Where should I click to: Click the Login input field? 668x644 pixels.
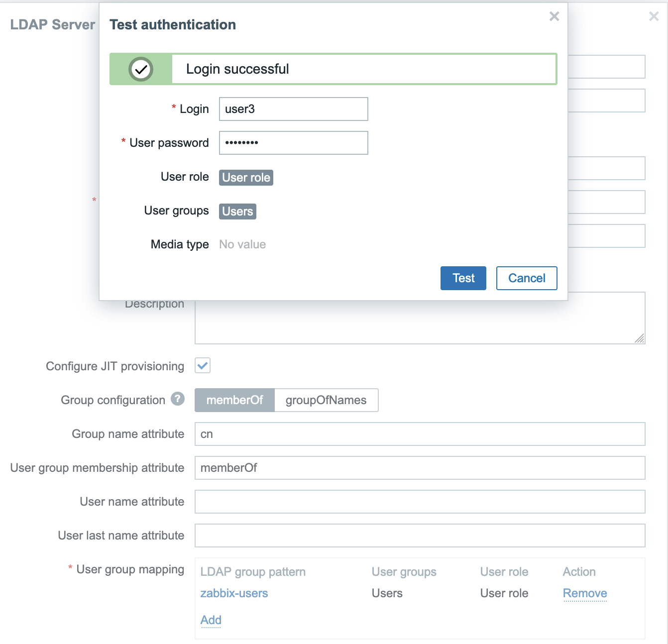(x=293, y=109)
